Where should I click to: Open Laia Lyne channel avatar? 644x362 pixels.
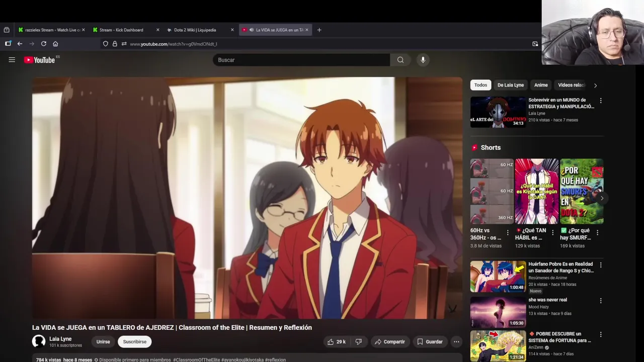tap(39, 341)
